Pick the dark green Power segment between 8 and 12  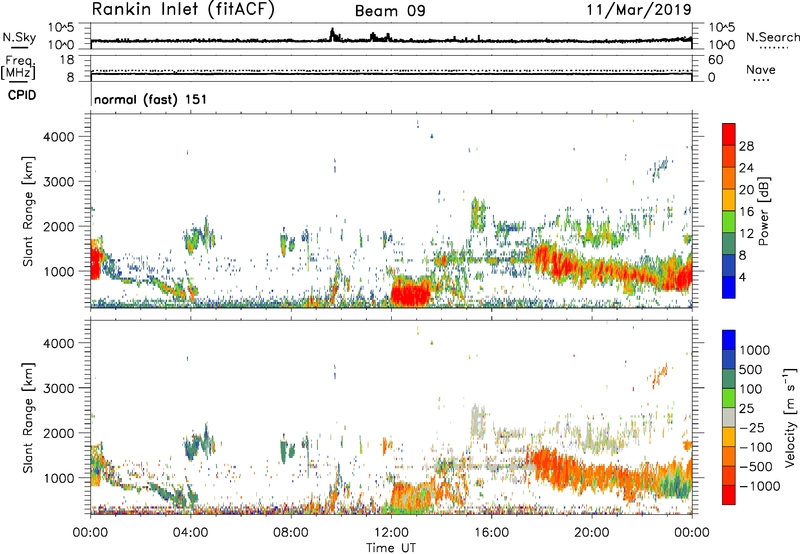(x=729, y=243)
